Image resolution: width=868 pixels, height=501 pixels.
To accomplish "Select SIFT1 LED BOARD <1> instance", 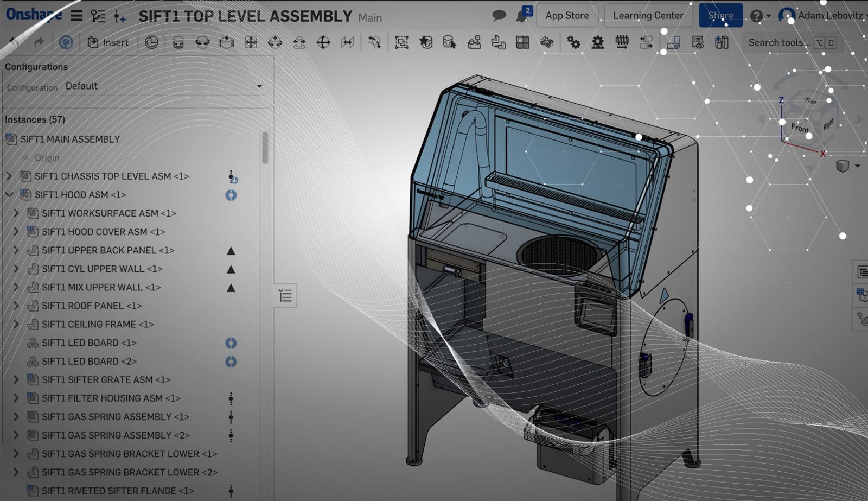I will coord(88,343).
